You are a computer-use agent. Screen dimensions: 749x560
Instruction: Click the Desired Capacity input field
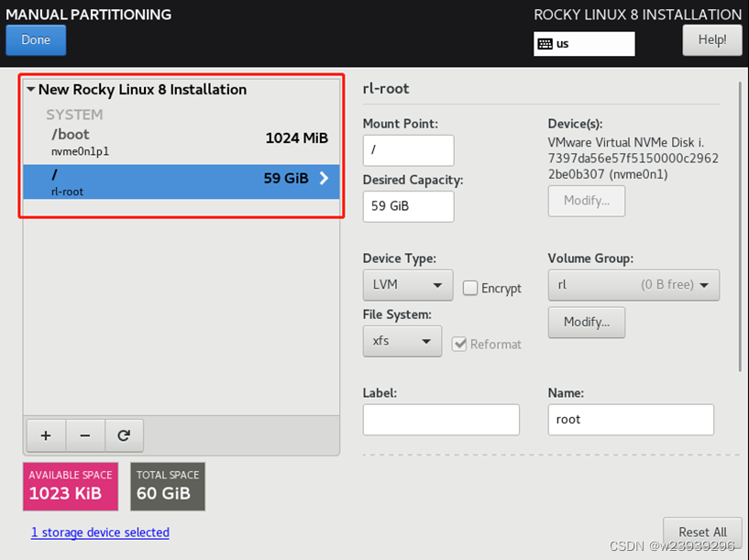408,206
